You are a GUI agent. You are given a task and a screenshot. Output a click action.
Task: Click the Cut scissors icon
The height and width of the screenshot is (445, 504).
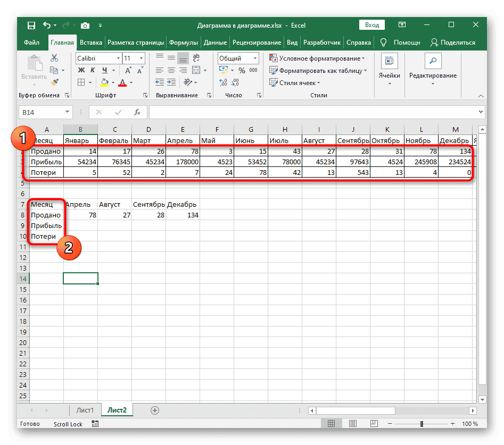[x=54, y=58]
